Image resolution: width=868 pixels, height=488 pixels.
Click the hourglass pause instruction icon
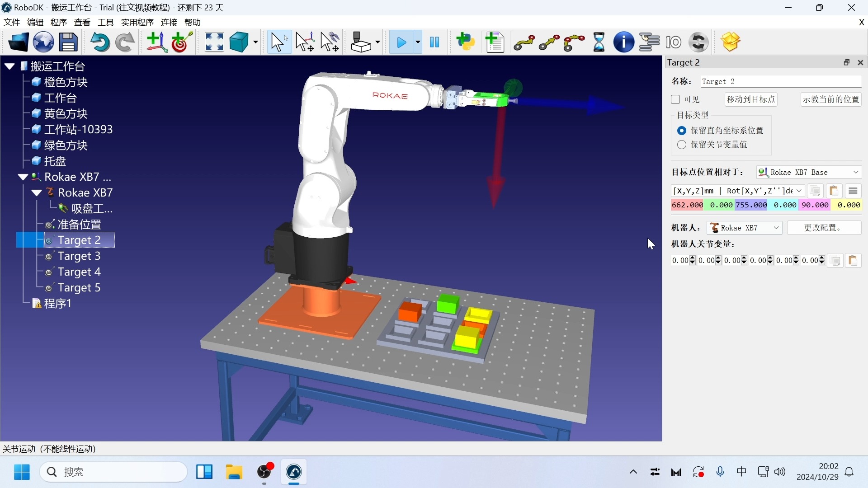point(599,42)
